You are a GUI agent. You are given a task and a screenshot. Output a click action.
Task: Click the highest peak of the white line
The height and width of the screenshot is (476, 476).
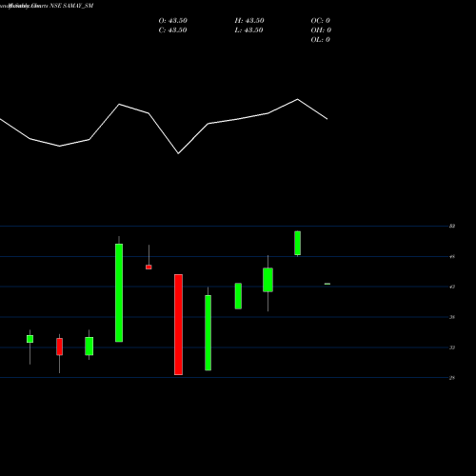point(298,99)
